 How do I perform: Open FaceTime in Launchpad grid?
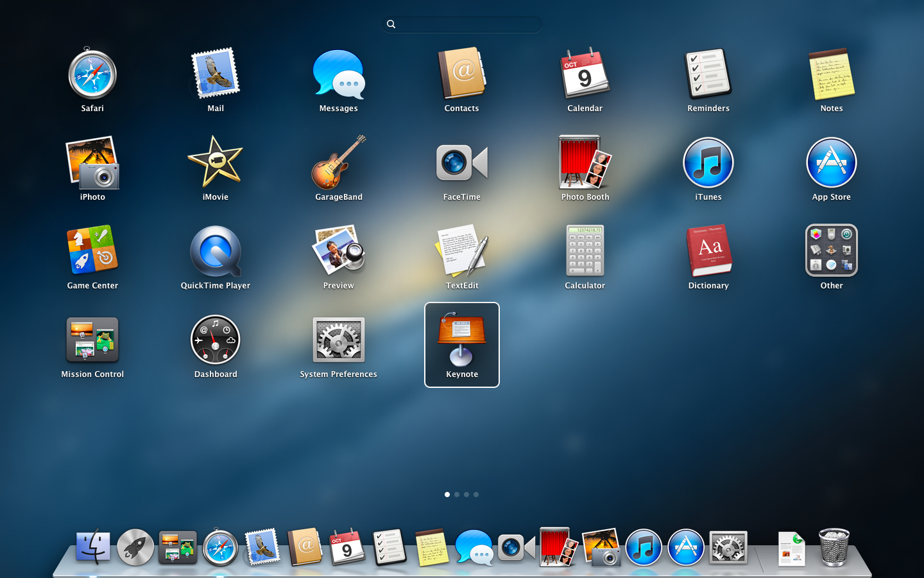462,162
